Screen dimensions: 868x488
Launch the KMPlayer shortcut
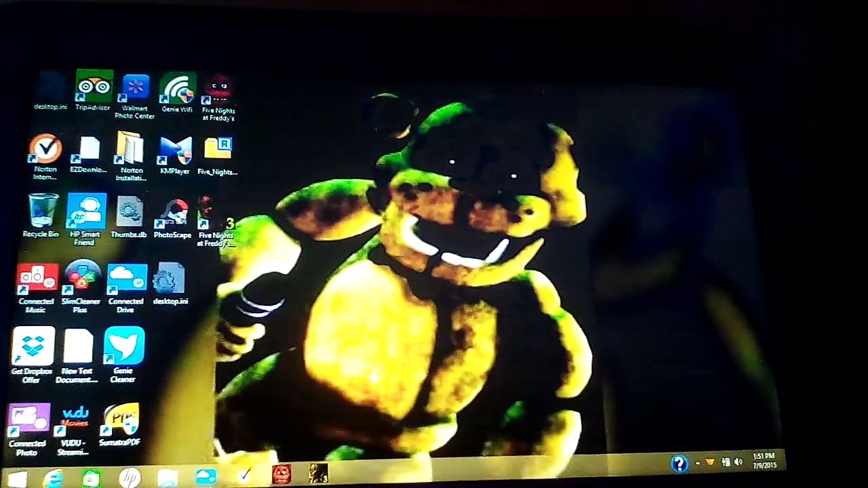(x=175, y=155)
